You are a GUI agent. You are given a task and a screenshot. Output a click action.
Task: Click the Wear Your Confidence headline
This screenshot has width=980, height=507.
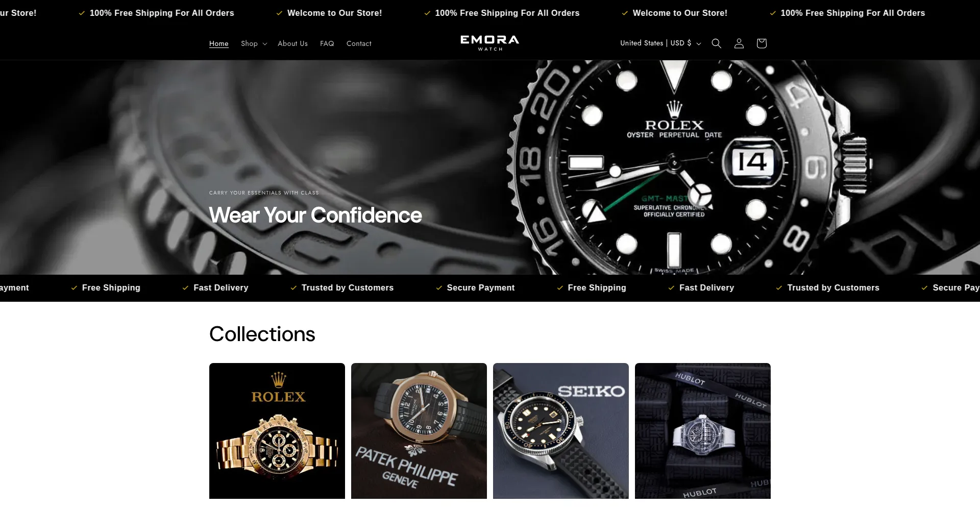pyautogui.click(x=315, y=215)
